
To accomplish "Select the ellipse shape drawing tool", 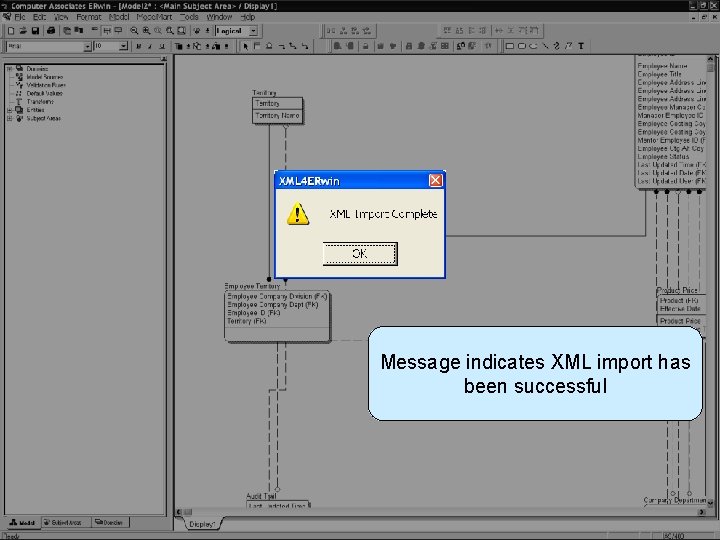I will pyautogui.click(x=533, y=46).
